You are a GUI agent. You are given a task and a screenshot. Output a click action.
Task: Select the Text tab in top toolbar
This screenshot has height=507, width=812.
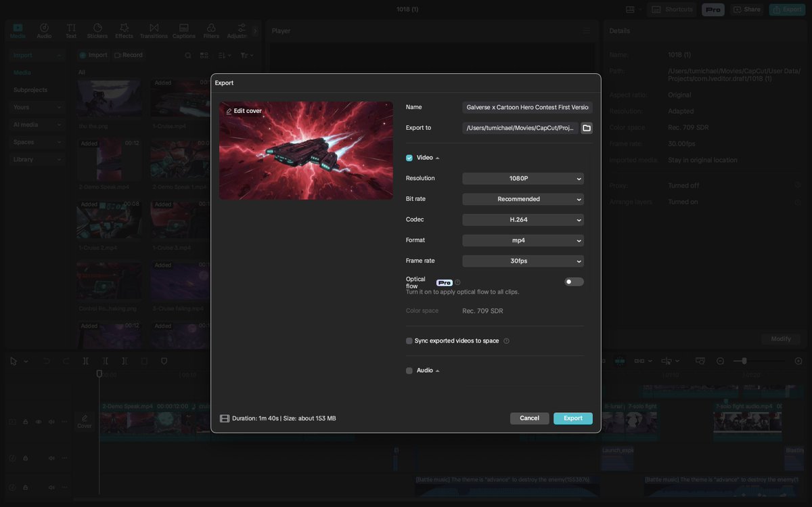click(x=71, y=30)
